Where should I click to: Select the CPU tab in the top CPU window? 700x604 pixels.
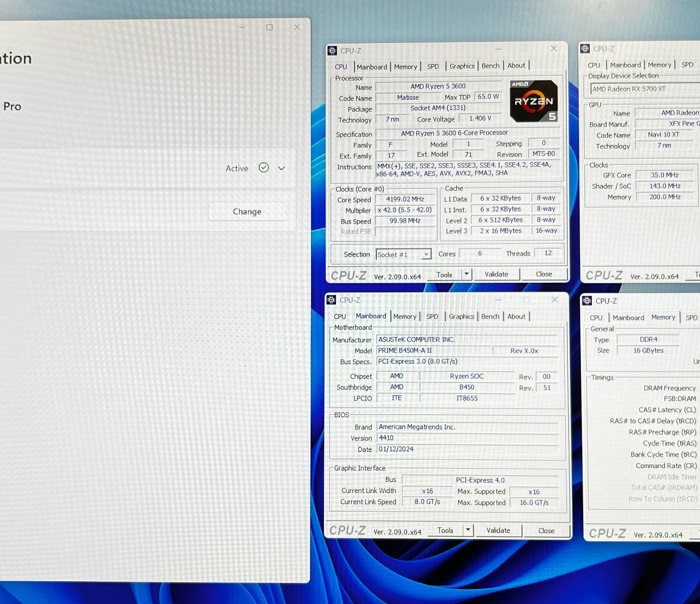(341, 67)
